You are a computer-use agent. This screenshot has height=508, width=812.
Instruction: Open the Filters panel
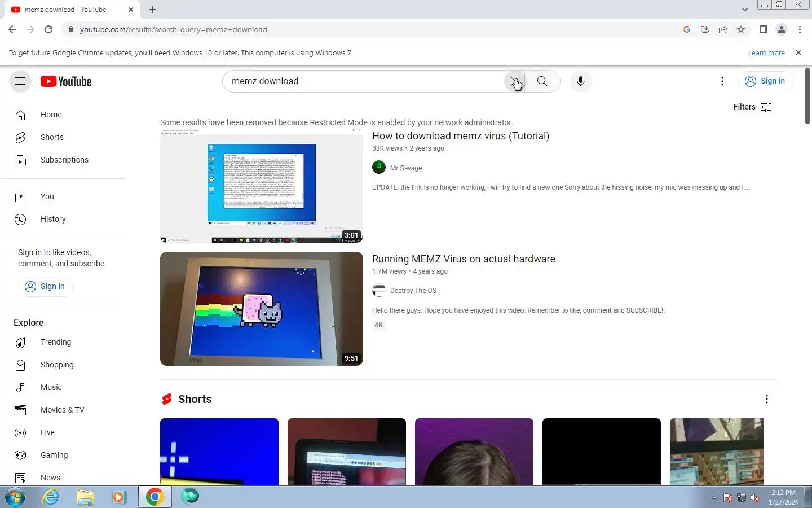tap(752, 107)
